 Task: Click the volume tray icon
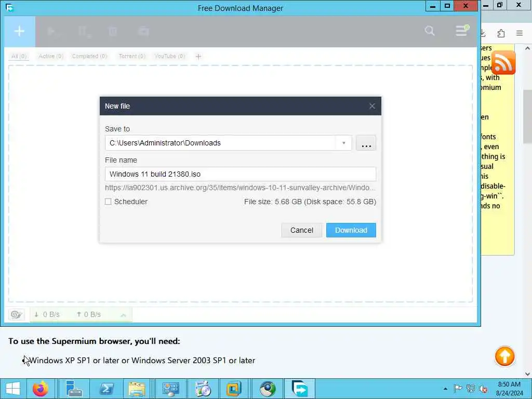[x=483, y=389]
